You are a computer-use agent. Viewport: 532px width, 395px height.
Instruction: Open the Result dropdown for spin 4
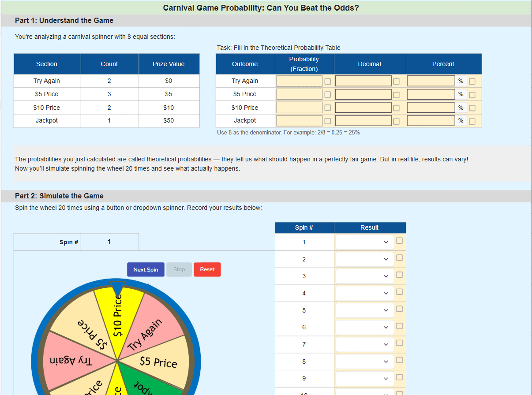tap(365, 293)
